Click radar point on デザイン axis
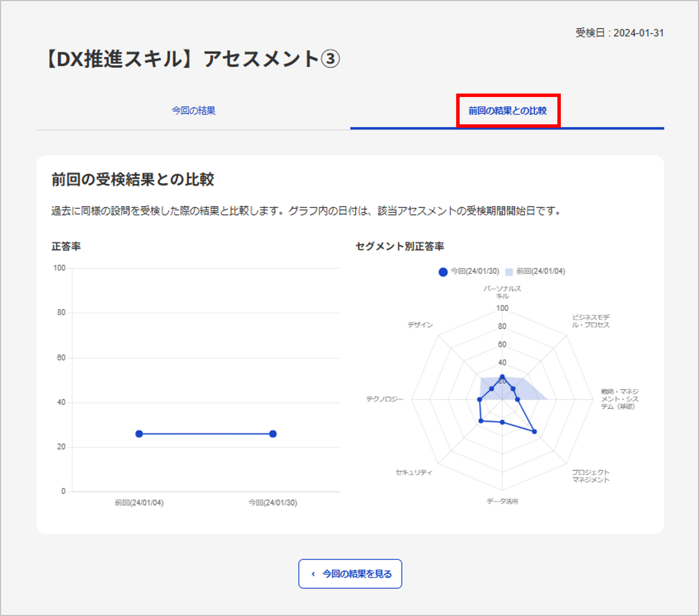Image resolution: width=699 pixels, height=616 pixels. click(x=491, y=389)
